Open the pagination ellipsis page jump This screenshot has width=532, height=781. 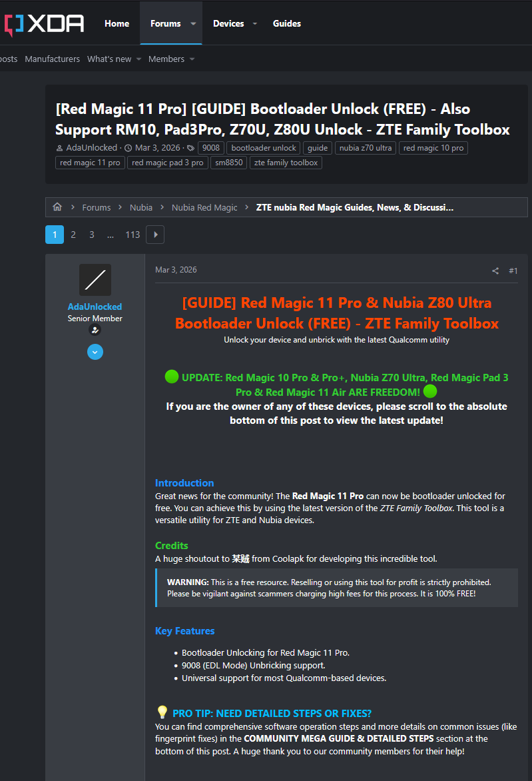pos(111,235)
